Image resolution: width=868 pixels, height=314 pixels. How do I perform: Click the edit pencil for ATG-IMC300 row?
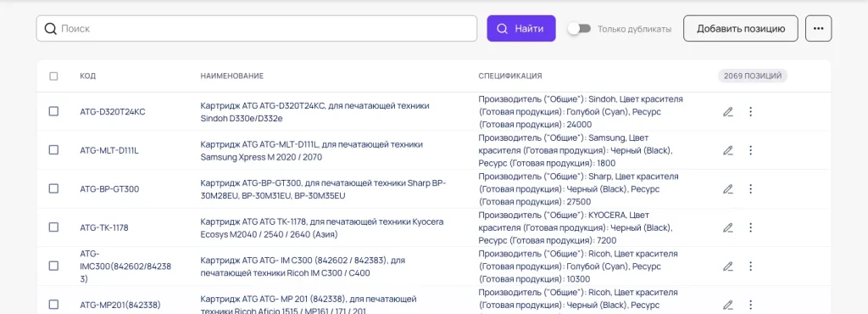coord(728,266)
